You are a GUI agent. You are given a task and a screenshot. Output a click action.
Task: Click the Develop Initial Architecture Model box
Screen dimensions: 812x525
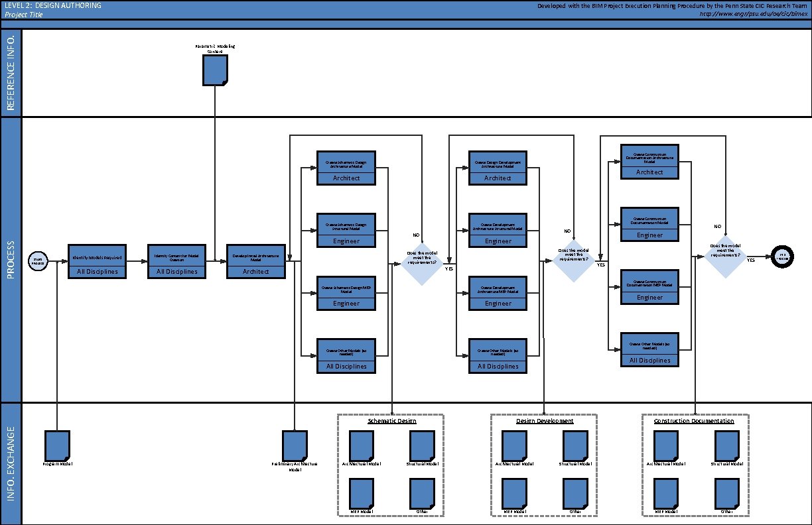pyautogui.click(x=257, y=261)
